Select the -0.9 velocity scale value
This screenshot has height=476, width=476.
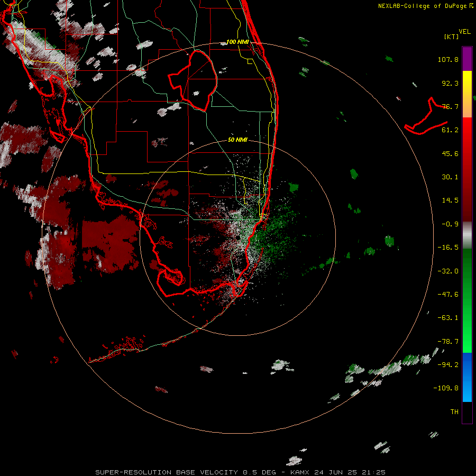coord(450,224)
